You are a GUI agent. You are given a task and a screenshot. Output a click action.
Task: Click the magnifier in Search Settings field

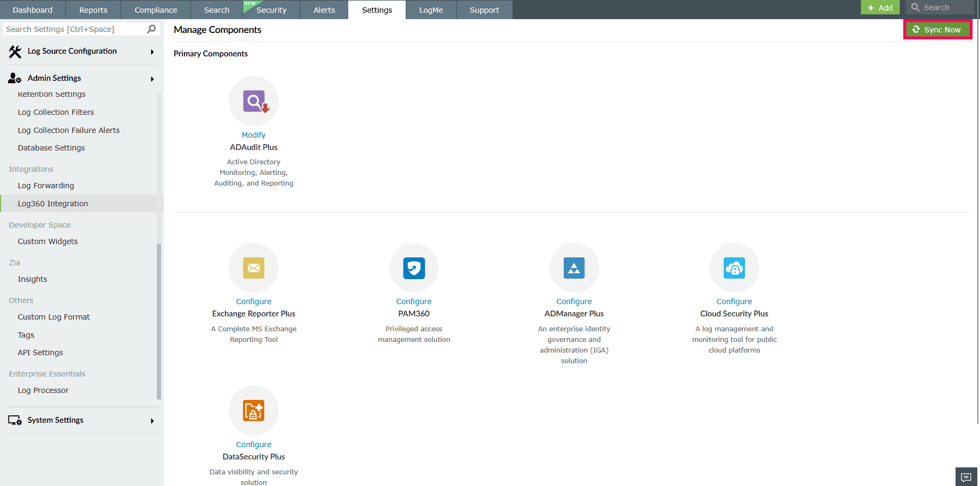pyautogui.click(x=152, y=29)
